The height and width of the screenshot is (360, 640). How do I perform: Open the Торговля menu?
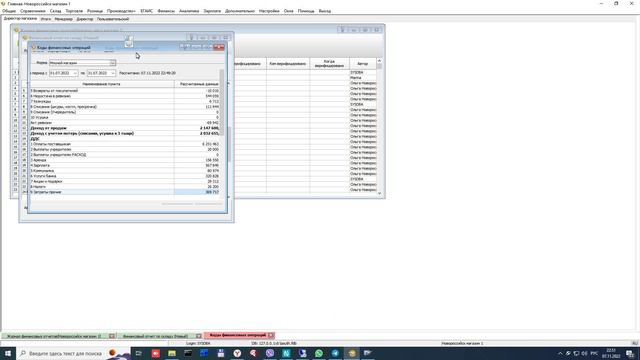click(74, 11)
